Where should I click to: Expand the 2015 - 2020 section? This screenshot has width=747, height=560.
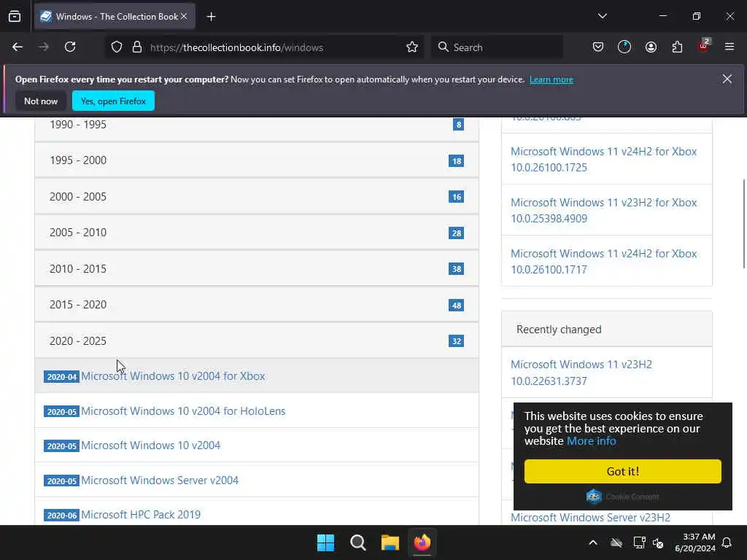(x=256, y=305)
